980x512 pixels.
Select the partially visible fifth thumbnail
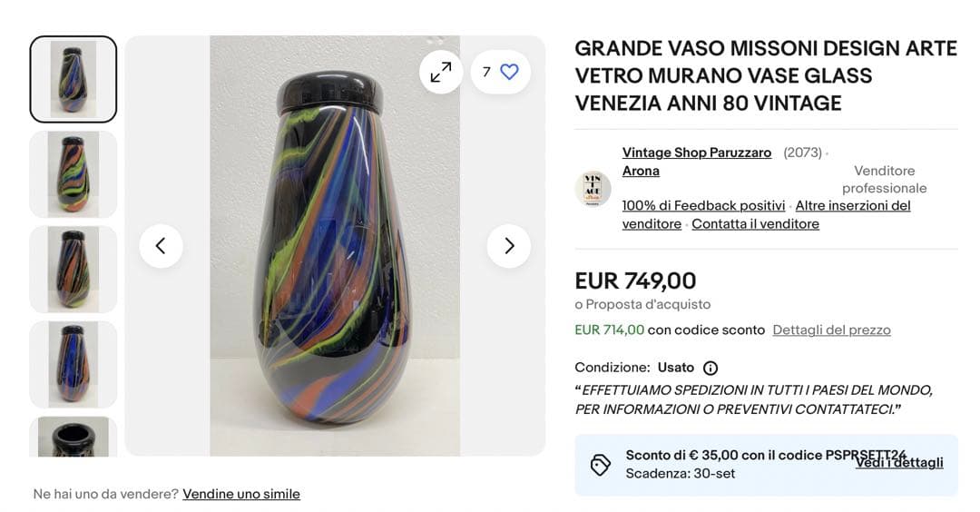coord(73,437)
